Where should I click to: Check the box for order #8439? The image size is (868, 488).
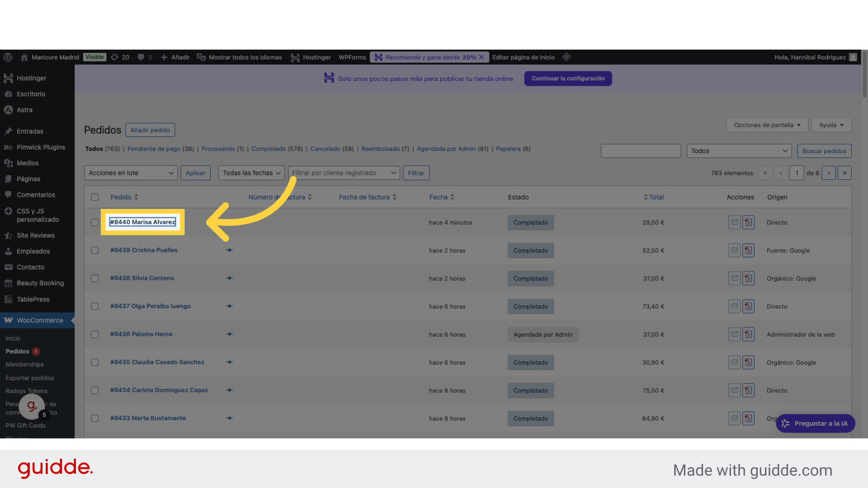tap(94, 250)
